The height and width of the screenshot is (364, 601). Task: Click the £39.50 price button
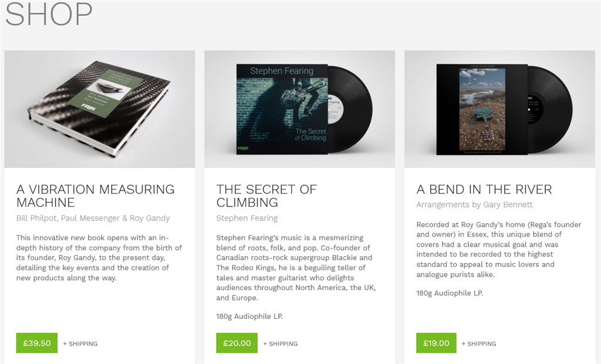[x=37, y=343]
